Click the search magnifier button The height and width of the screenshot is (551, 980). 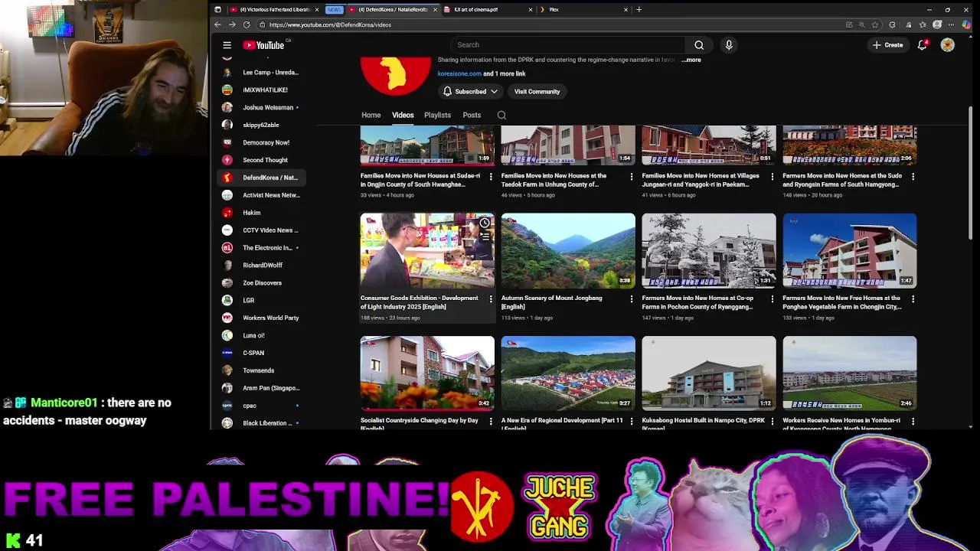coord(699,45)
